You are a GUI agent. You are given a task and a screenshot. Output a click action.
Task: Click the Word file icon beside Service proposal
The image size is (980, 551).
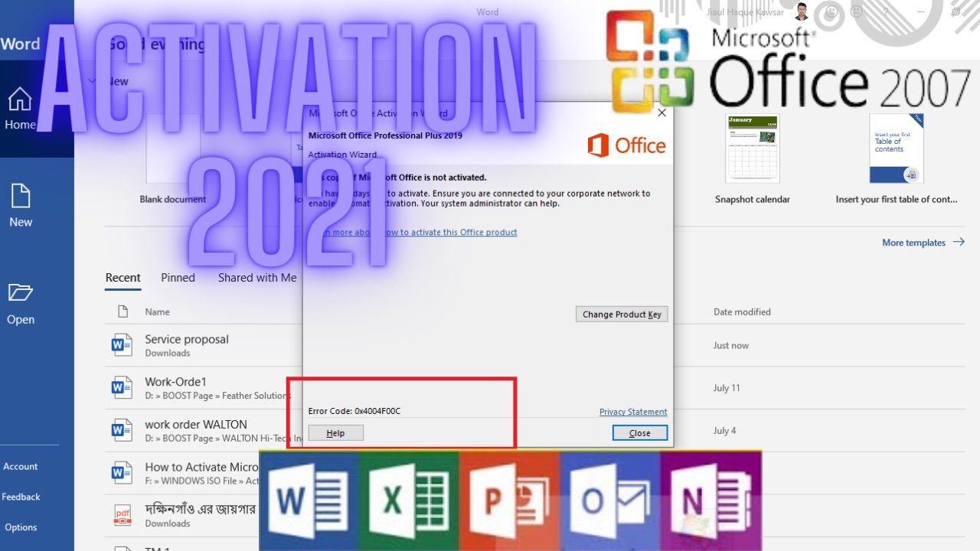122,345
